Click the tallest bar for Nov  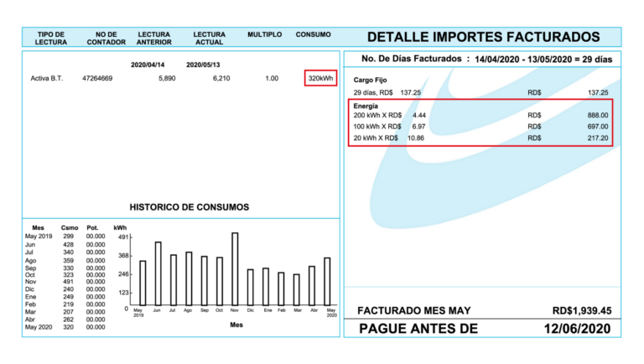[x=235, y=268]
